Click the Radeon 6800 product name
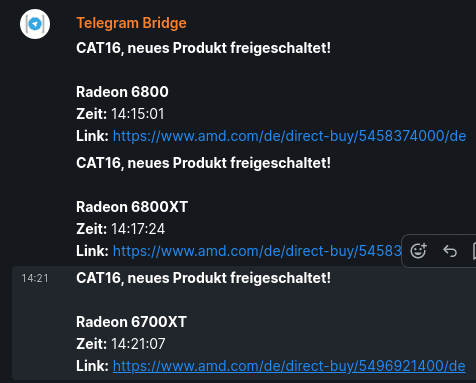476x383 pixels. click(122, 92)
